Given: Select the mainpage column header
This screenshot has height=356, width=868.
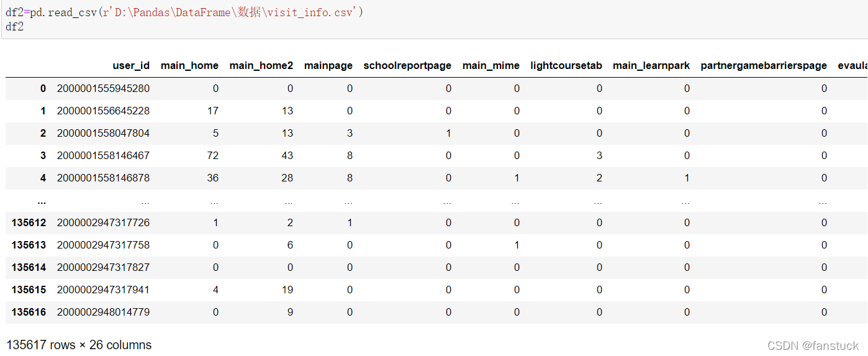Looking at the screenshot, I should click(x=328, y=65).
